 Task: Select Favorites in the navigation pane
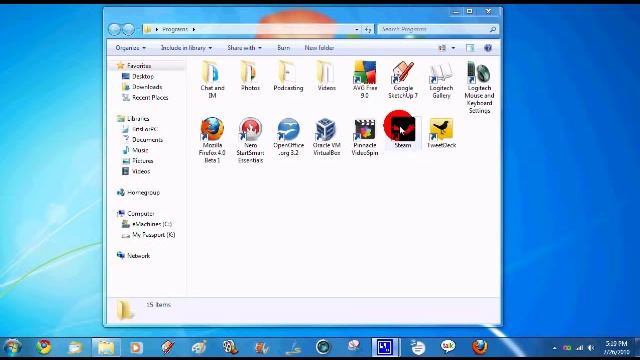tap(139, 66)
